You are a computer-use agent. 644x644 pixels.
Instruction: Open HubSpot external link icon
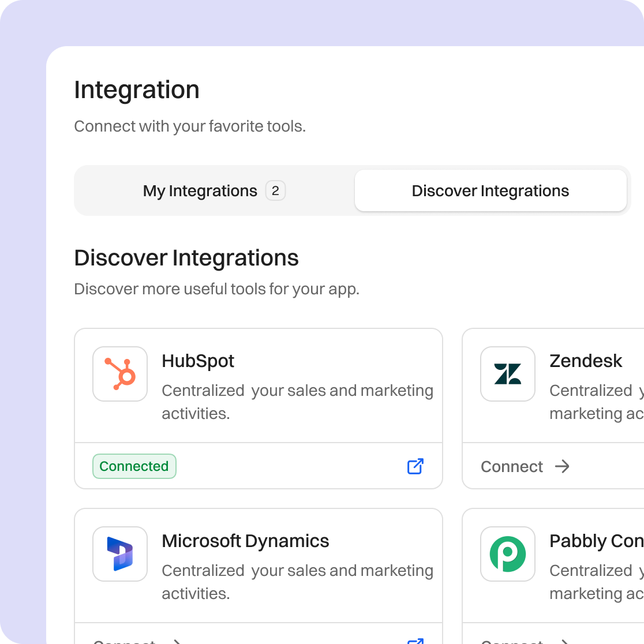point(415,466)
